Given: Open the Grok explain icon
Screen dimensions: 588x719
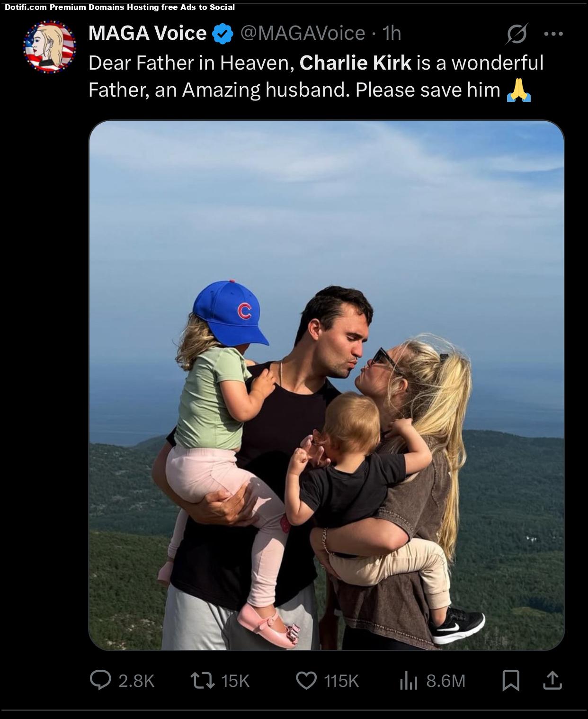Looking at the screenshot, I should tap(517, 34).
